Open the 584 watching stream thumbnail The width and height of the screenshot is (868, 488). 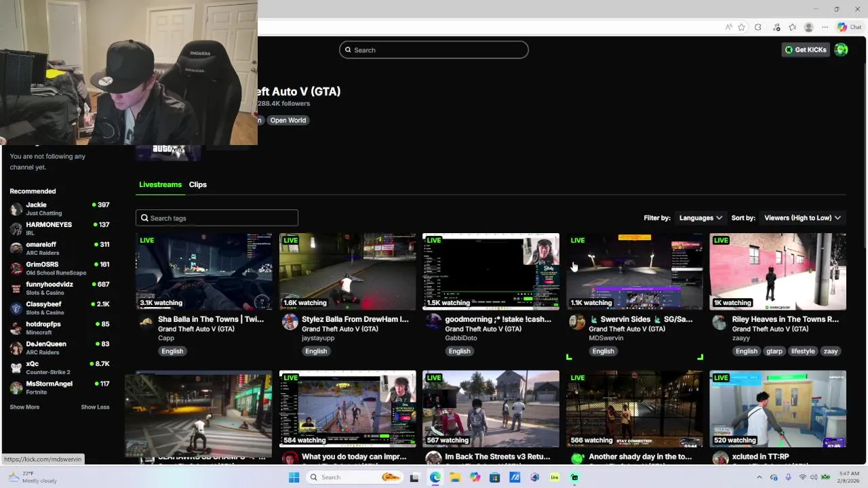coord(348,409)
